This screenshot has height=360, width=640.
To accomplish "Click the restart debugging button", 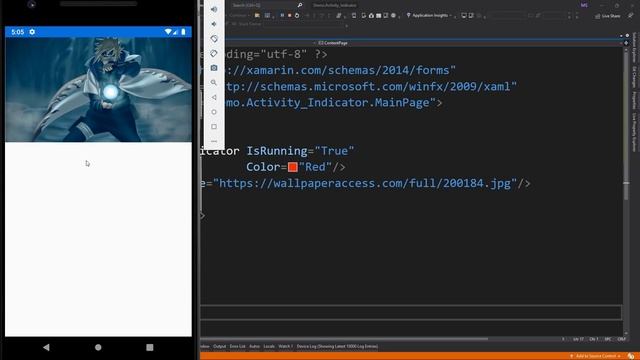I will [297, 16].
